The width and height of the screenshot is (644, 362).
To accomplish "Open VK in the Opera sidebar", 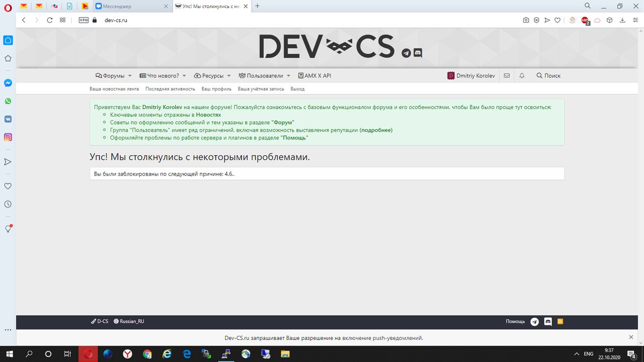I will point(8,119).
